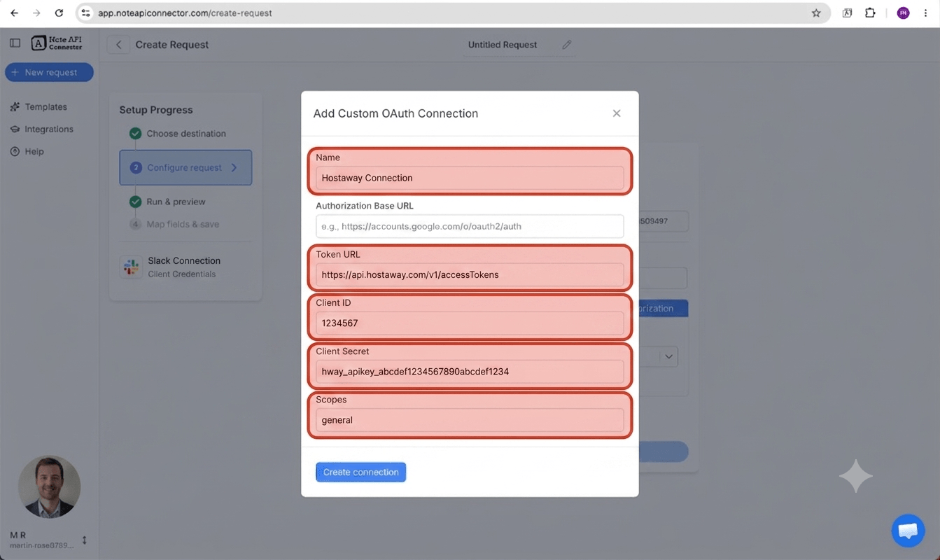Edit request title with pencil icon
The width and height of the screenshot is (940, 560).
click(567, 45)
